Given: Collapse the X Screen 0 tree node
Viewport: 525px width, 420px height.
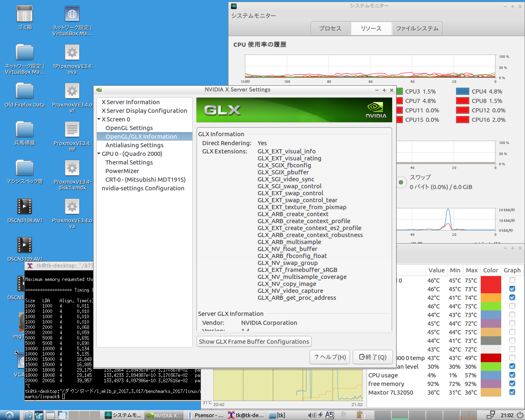Looking at the screenshot, I should pos(99,119).
